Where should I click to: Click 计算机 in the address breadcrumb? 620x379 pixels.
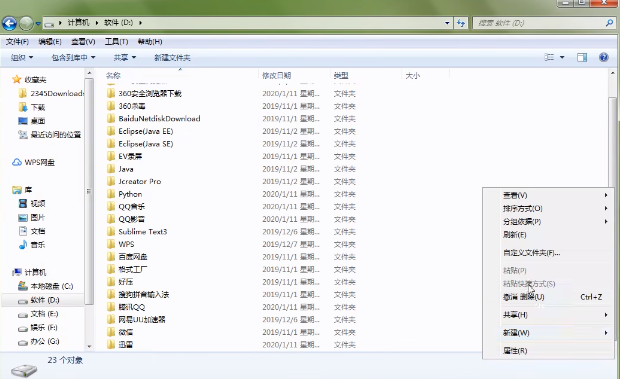tap(78, 23)
